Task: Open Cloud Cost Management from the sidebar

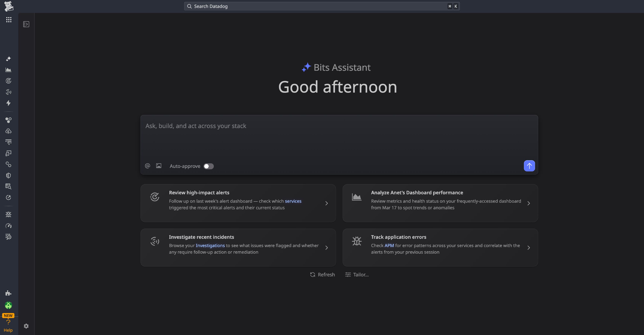Action: (x=9, y=131)
